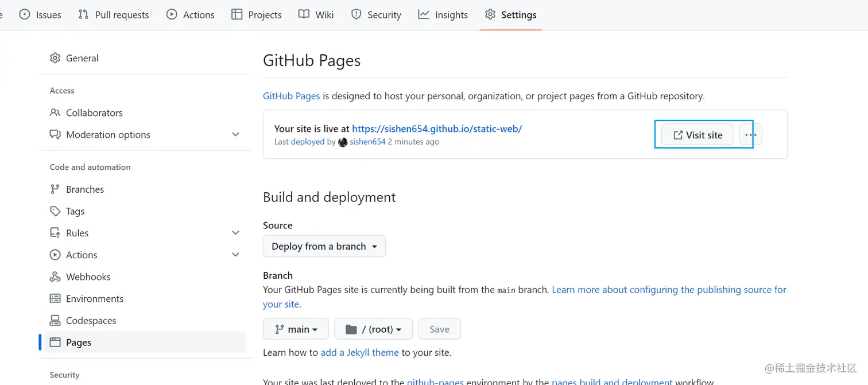
Task: Open the / (root) folder dropdown
Action: click(373, 329)
